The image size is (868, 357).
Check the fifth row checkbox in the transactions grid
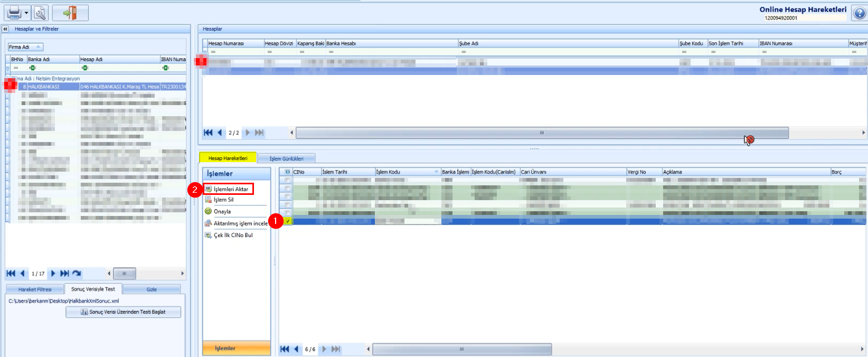288,213
